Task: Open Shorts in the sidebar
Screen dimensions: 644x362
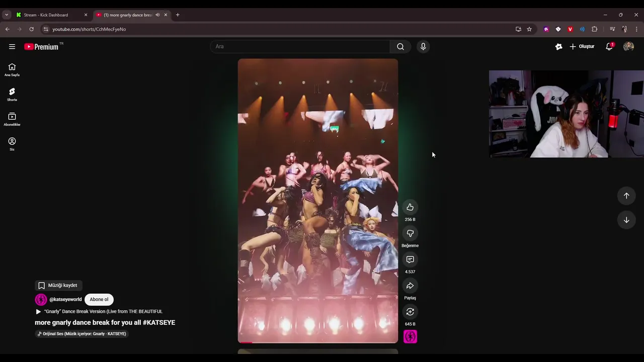Action: [x=12, y=95]
